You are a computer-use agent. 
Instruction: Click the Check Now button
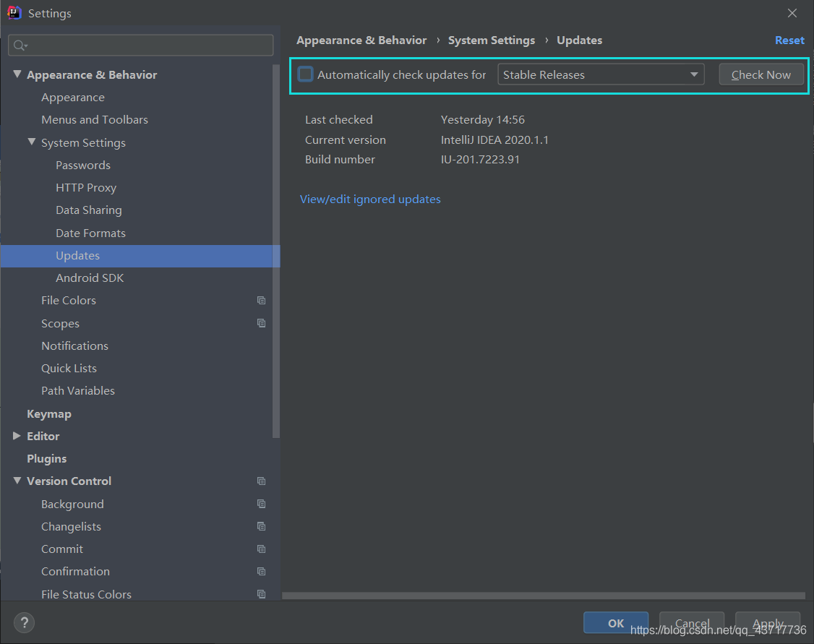click(761, 74)
